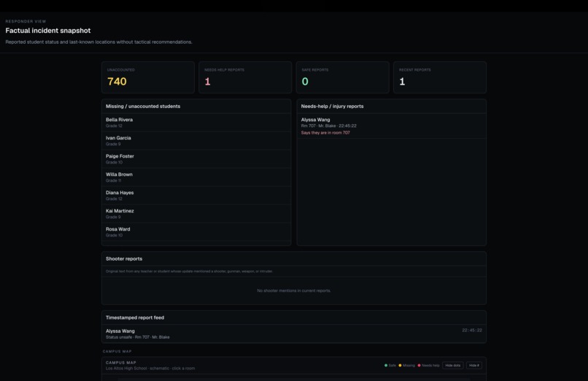Click the Unaccounted 740 stat card

148,77
